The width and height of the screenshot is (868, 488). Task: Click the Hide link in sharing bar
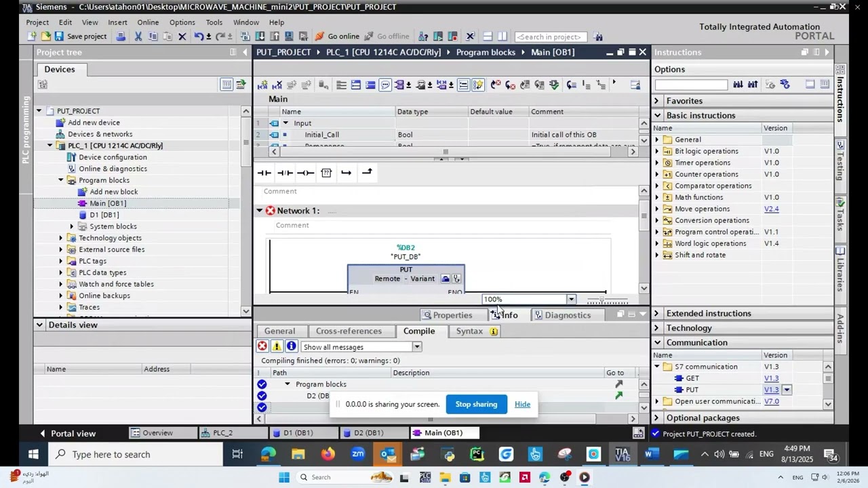coord(522,405)
